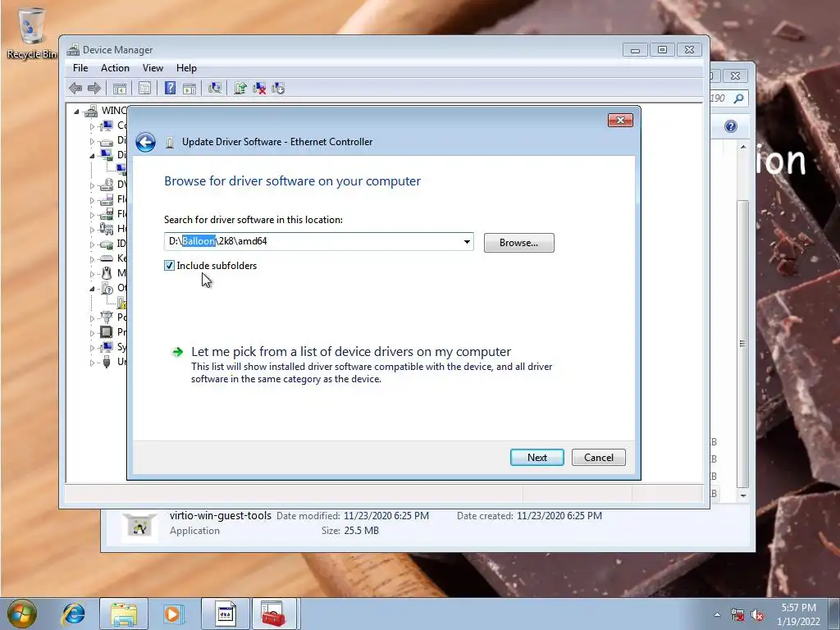Click the 'Size: 25.5 MB' detail text

point(350,531)
